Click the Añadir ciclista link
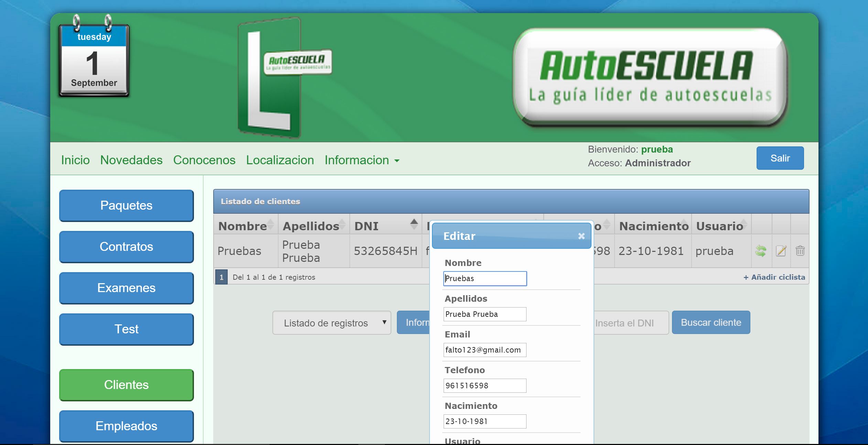The image size is (868, 445). (774, 277)
